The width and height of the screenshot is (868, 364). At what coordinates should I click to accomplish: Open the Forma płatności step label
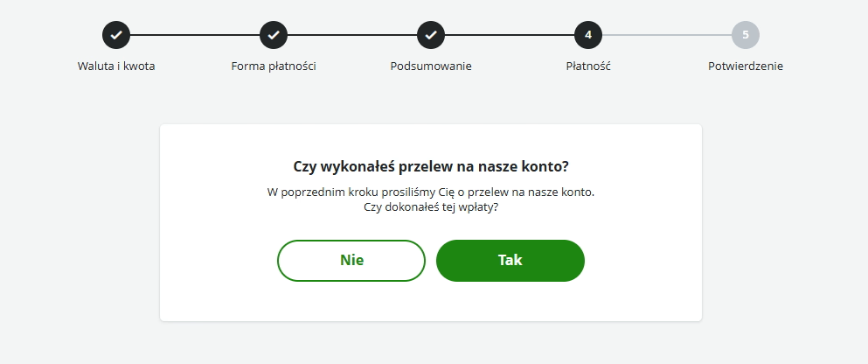(x=274, y=66)
